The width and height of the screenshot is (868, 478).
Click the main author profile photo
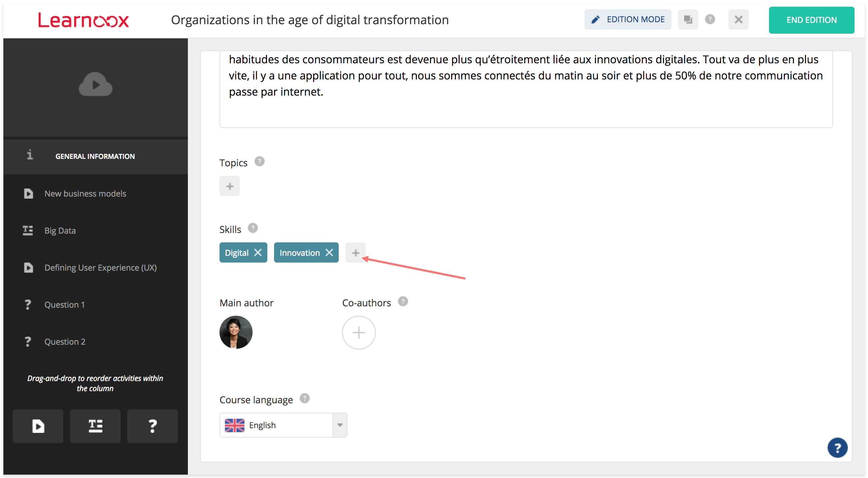[x=236, y=332]
